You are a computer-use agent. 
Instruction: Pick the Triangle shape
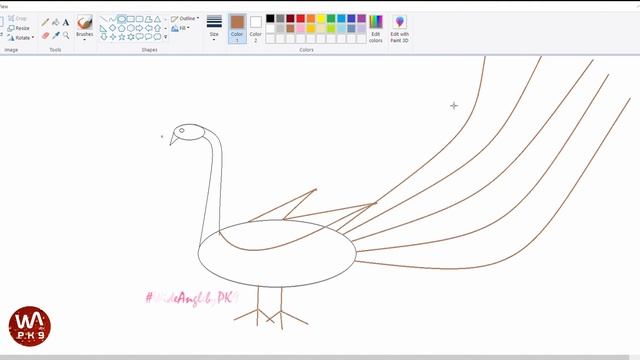point(158,19)
